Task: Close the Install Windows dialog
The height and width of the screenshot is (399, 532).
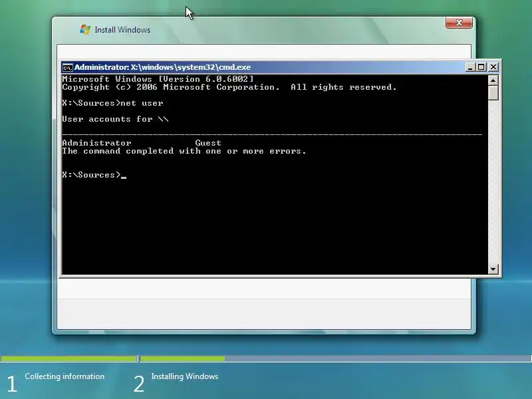Action: (459, 23)
